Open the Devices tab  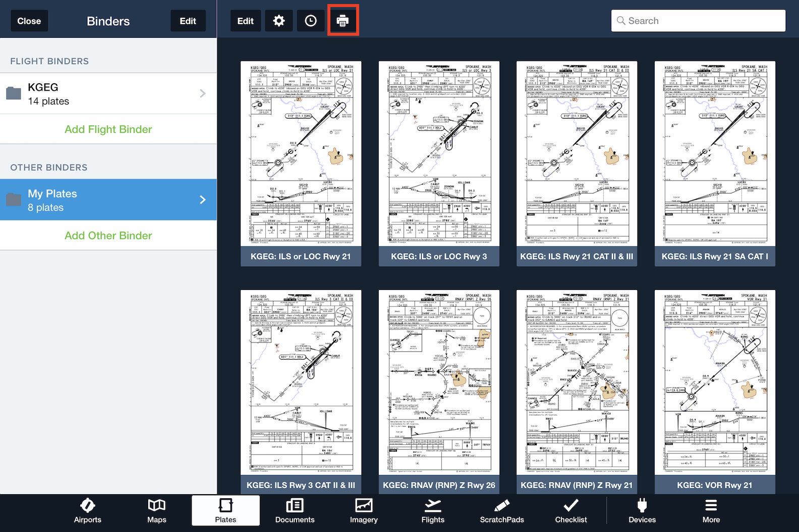point(642,511)
